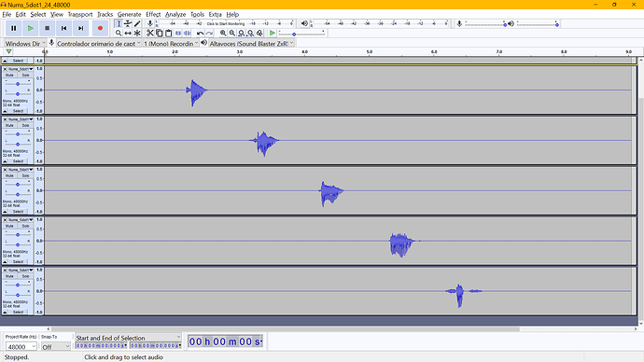Open name menu of track with audio near 2.3 seconds
The width and height of the screenshot is (644, 362).
(21, 69)
